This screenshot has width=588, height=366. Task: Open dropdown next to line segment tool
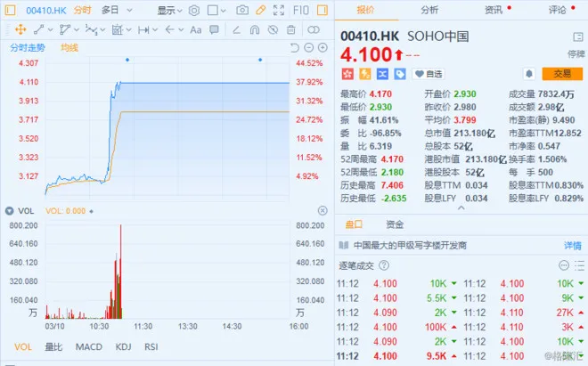pos(50,30)
